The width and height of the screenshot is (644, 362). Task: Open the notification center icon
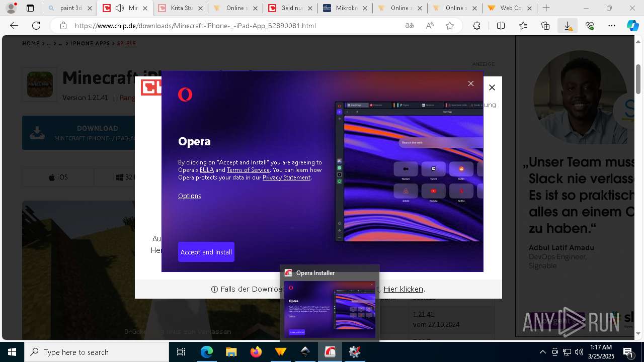(x=628, y=352)
